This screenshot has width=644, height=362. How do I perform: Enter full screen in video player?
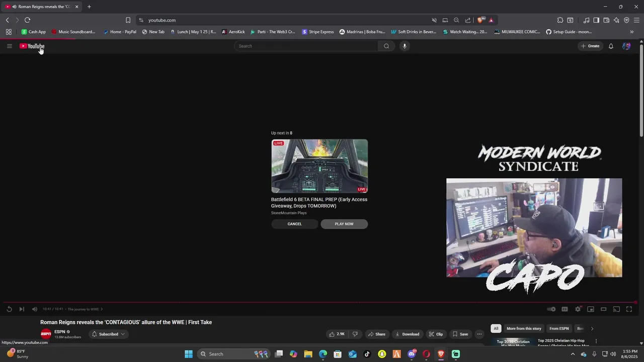coord(629,309)
